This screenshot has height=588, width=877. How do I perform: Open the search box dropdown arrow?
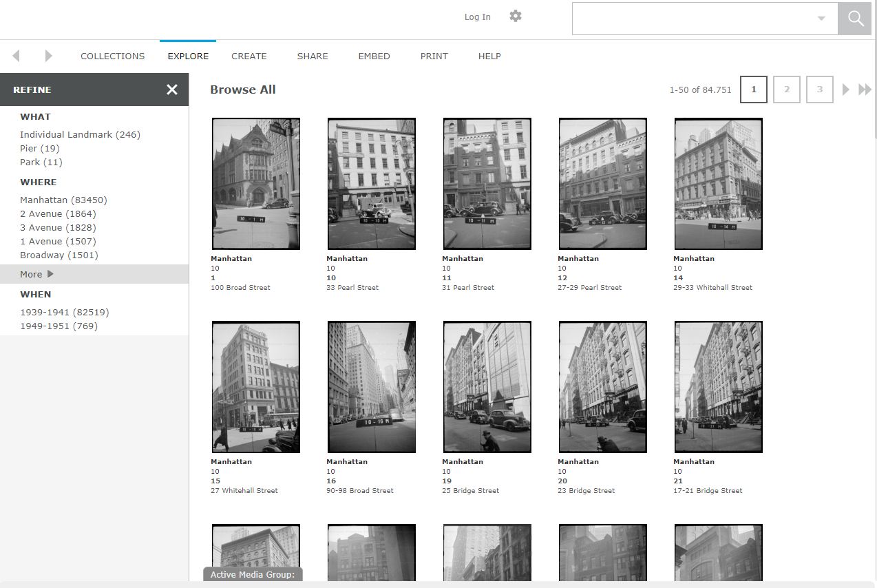coord(821,19)
